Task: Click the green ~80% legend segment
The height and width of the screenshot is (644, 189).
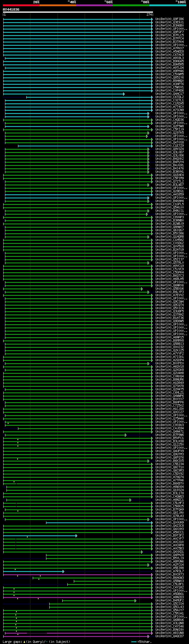Action: [x=131, y=5]
